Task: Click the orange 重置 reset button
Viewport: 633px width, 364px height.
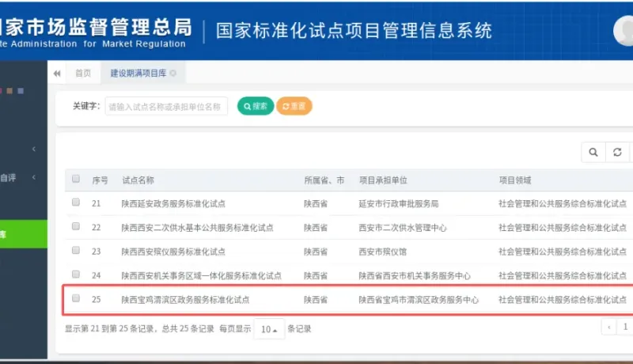Action: [294, 106]
